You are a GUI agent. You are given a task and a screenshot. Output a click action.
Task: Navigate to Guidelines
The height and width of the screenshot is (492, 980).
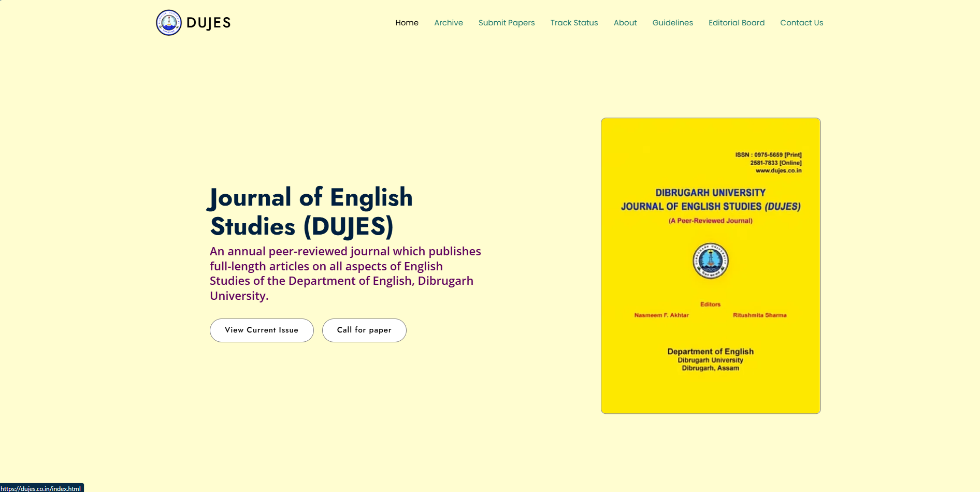click(x=672, y=23)
